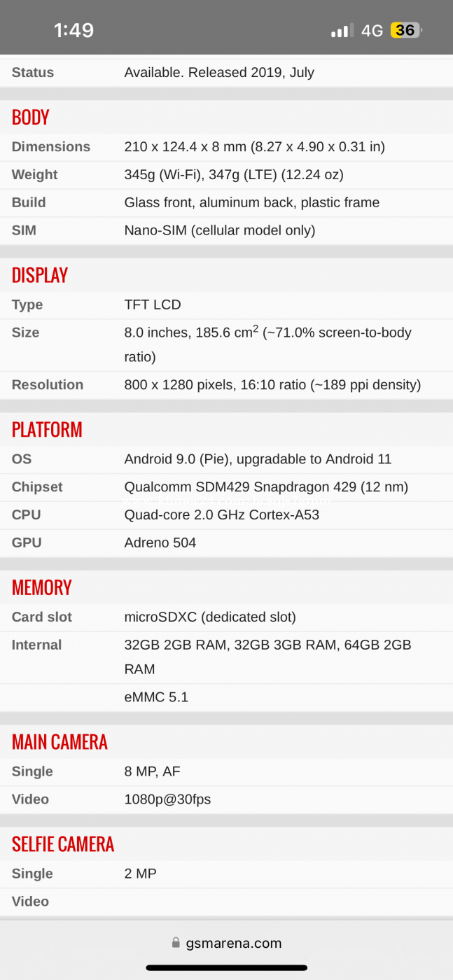The width and height of the screenshot is (453, 980).
Task: Tap the 4G network indicator
Action: 372,31
